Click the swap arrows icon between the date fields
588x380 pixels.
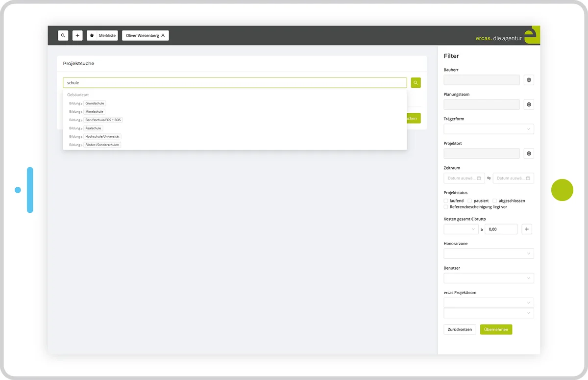489,178
